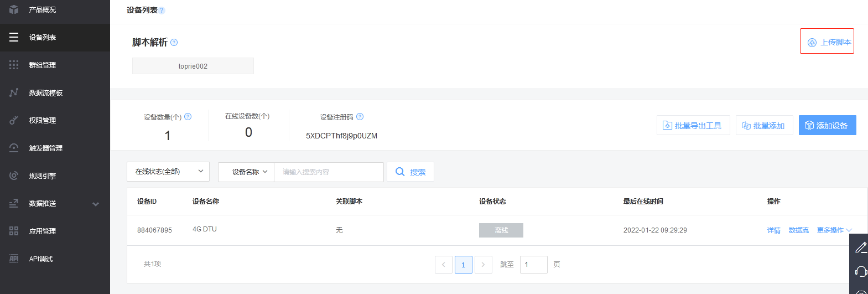Go to next page using right arrow
Viewport: 868px width, 294px height.
(x=483, y=265)
